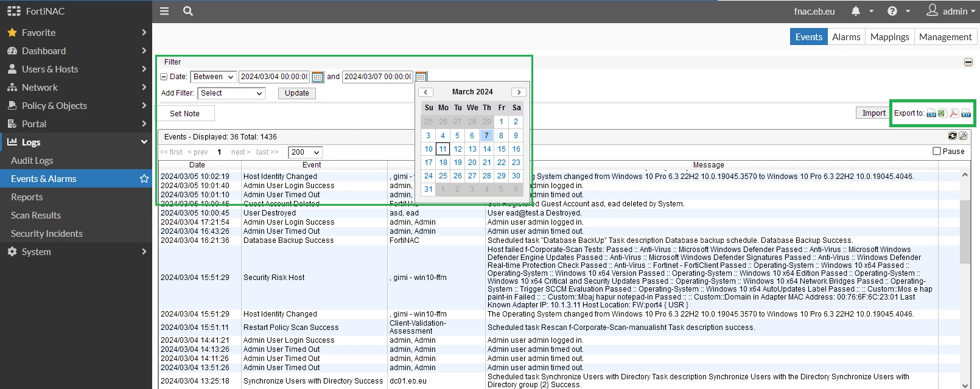
Task: Click the Dashboard gauge sidebar icon
Action: (x=12, y=51)
